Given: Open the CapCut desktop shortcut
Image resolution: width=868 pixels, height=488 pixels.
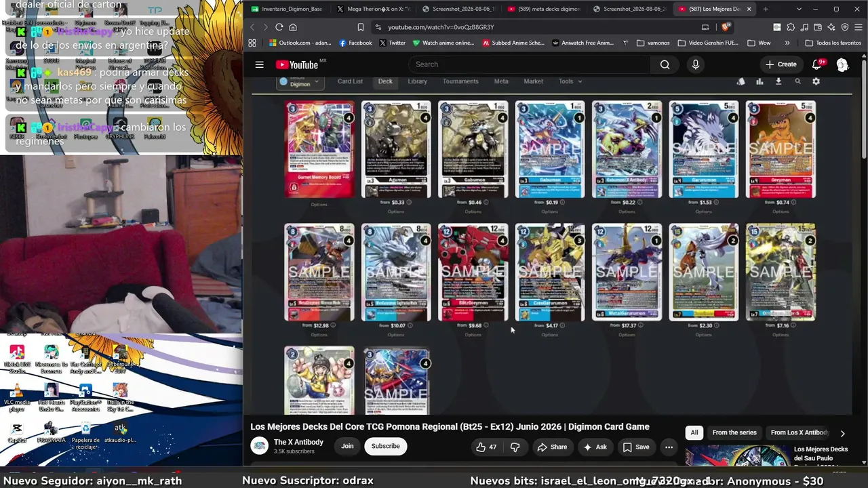Looking at the screenshot, I should point(17,432).
